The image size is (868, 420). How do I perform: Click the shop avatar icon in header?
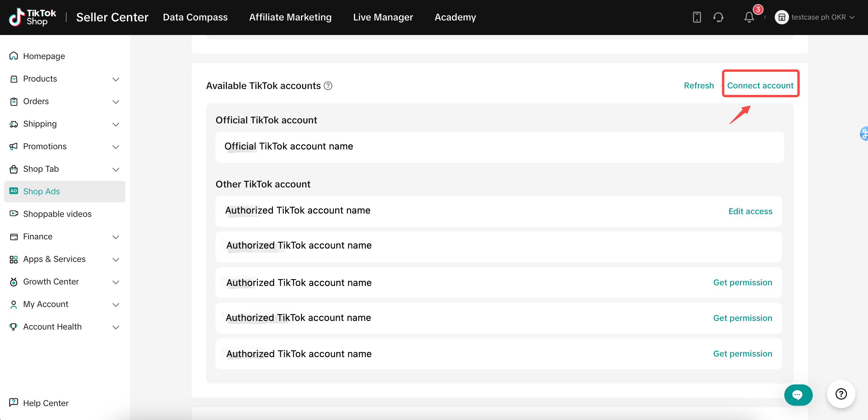(x=781, y=17)
